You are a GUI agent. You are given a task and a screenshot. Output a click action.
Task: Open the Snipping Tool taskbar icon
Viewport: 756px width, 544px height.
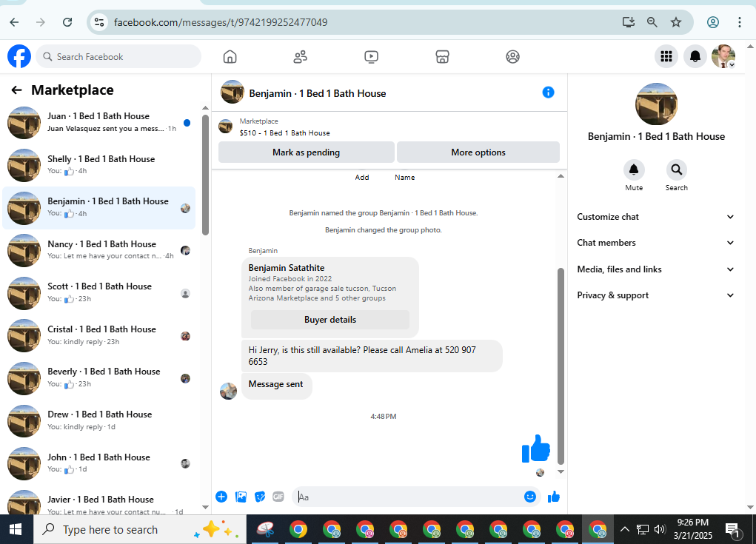(x=265, y=529)
